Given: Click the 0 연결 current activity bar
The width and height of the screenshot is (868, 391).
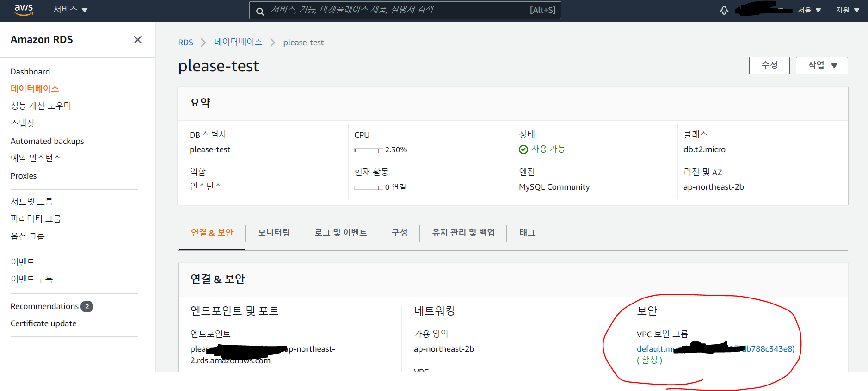Looking at the screenshot, I should 369,187.
